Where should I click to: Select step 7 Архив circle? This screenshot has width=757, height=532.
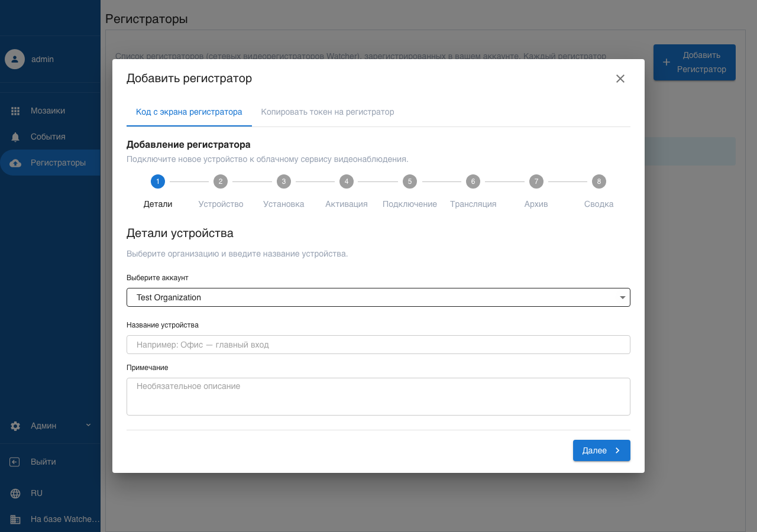[x=536, y=181]
